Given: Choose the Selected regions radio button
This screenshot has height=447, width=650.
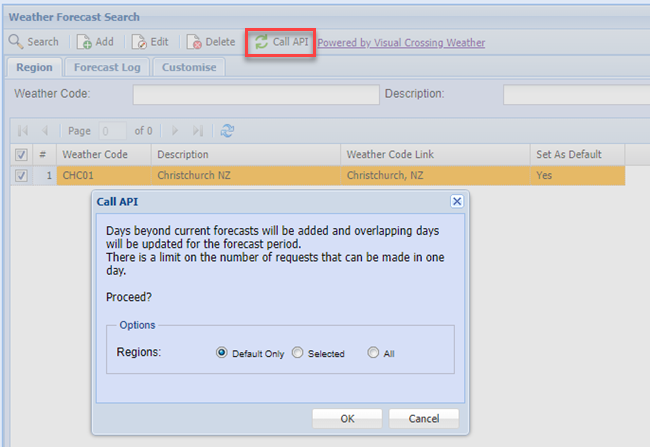Looking at the screenshot, I should coord(297,353).
